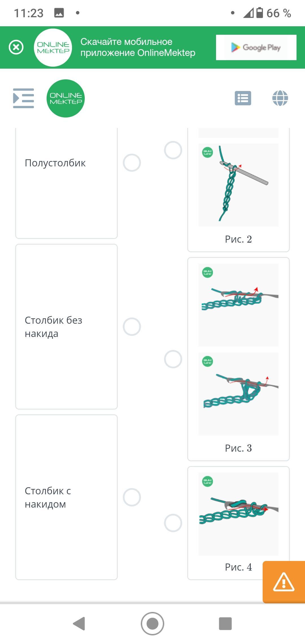Image resolution: width=305 pixels, height=644 pixels.
Task: Select the radio button for Рис. 2
Action: (x=173, y=150)
